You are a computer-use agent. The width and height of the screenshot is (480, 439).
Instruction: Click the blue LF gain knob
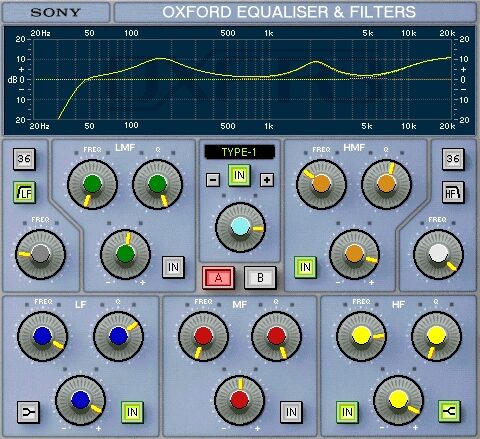(x=80, y=400)
